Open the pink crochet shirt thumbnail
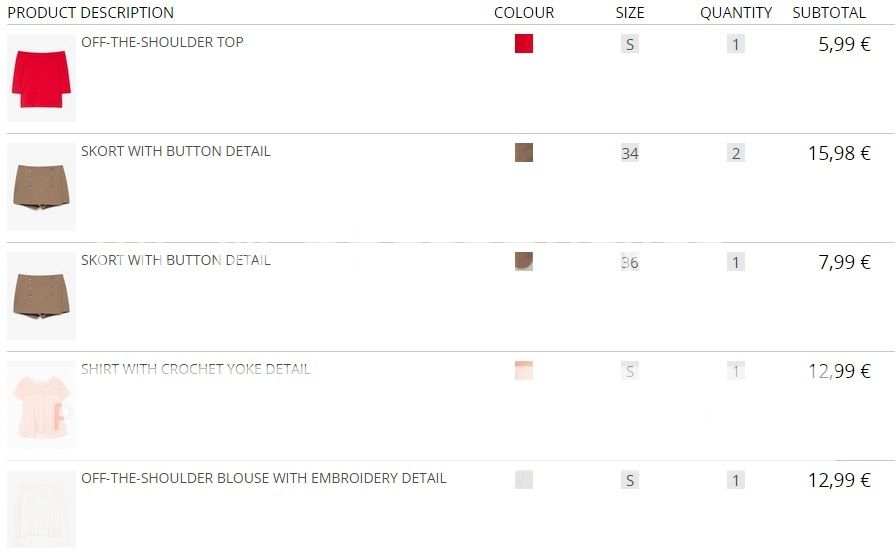Screen dimensions: 896x557 (x=41, y=404)
